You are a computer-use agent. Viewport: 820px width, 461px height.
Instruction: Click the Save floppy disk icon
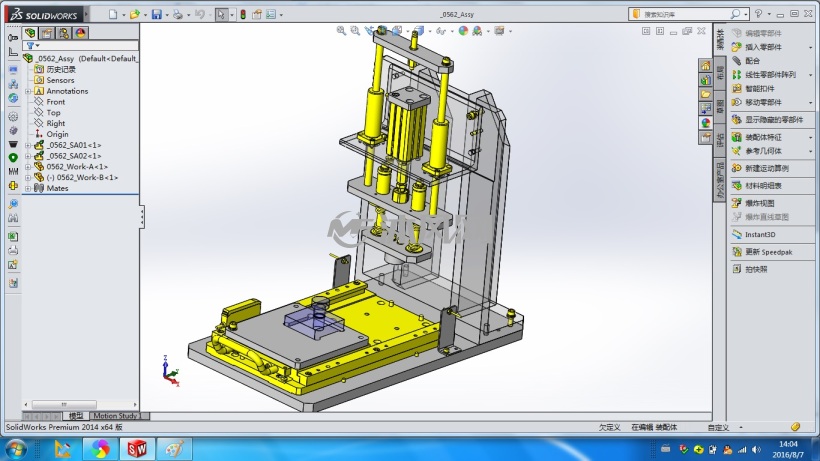pyautogui.click(x=156, y=15)
